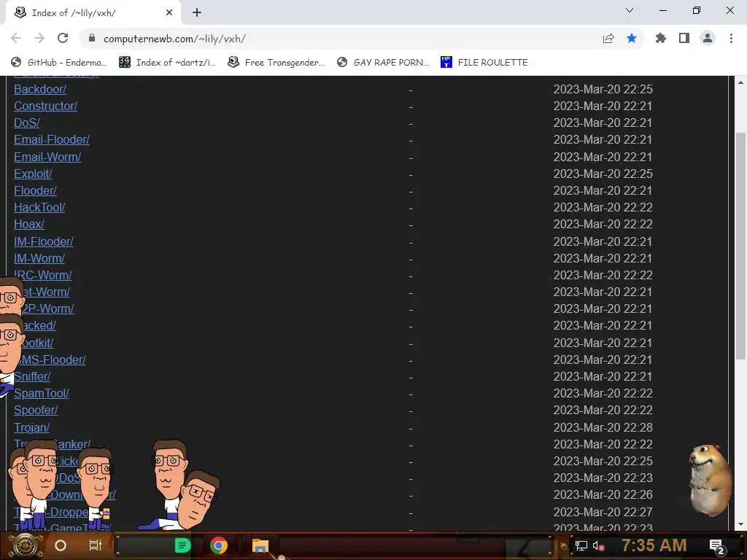Open the HackTool/ directory
Screen dimensions: 747x560
(39, 208)
